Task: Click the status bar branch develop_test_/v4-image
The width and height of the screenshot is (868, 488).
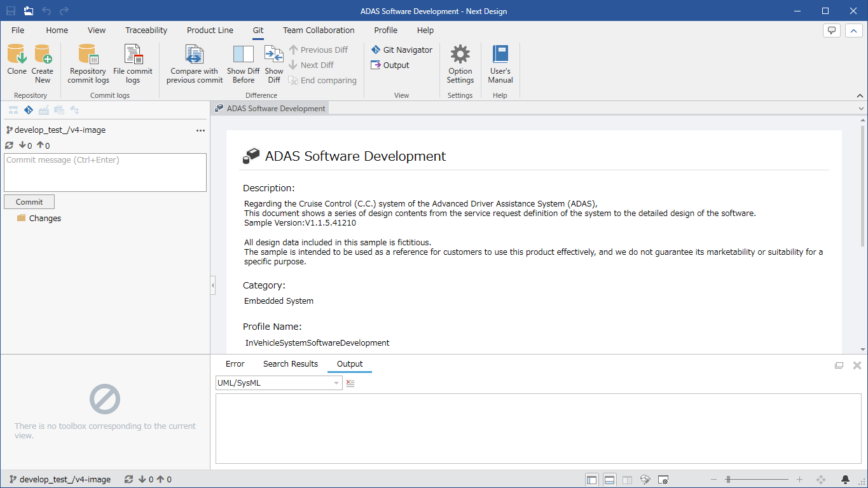Action: coord(60,479)
